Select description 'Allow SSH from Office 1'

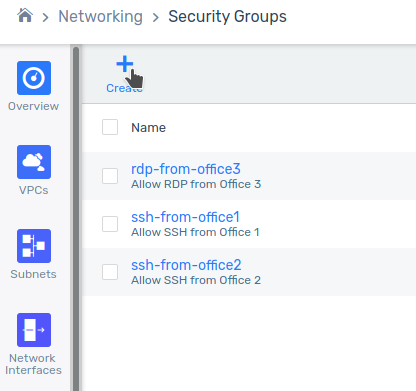pos(195,232)
